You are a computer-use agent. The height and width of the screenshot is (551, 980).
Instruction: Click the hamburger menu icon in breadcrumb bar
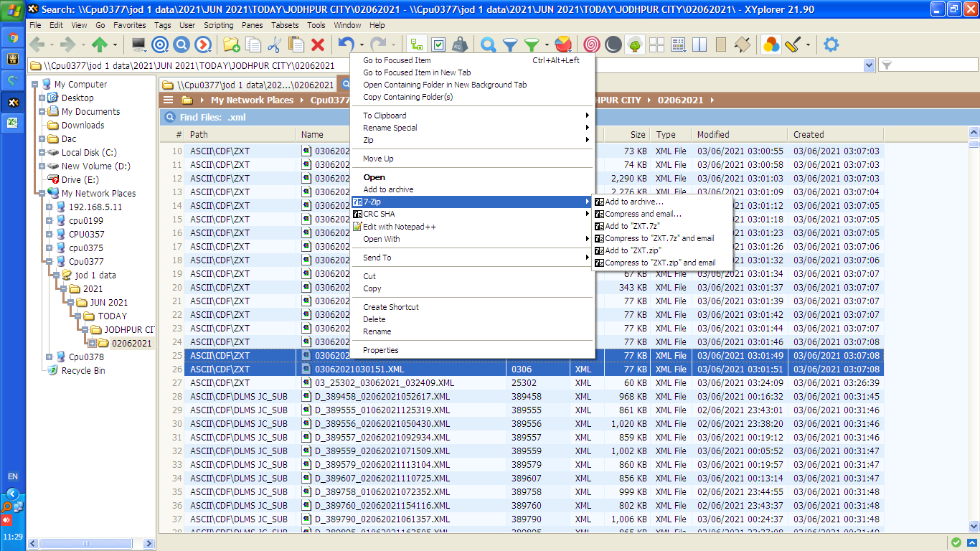169,100
